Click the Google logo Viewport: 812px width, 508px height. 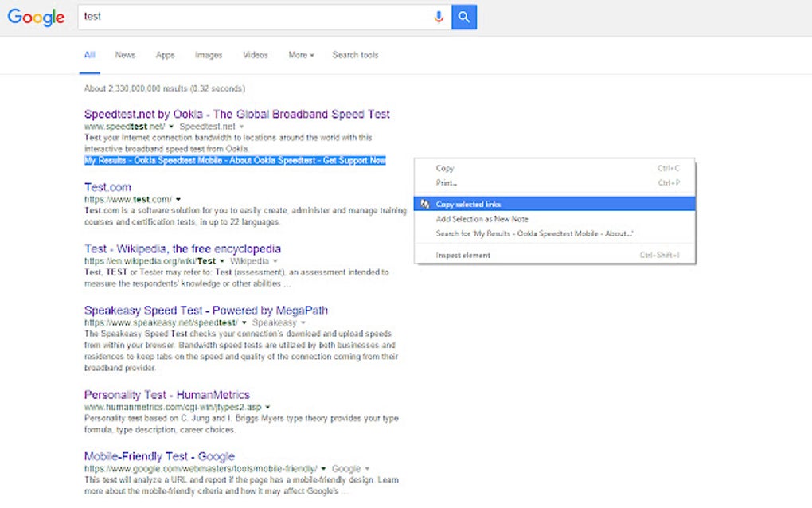(35, 18)
